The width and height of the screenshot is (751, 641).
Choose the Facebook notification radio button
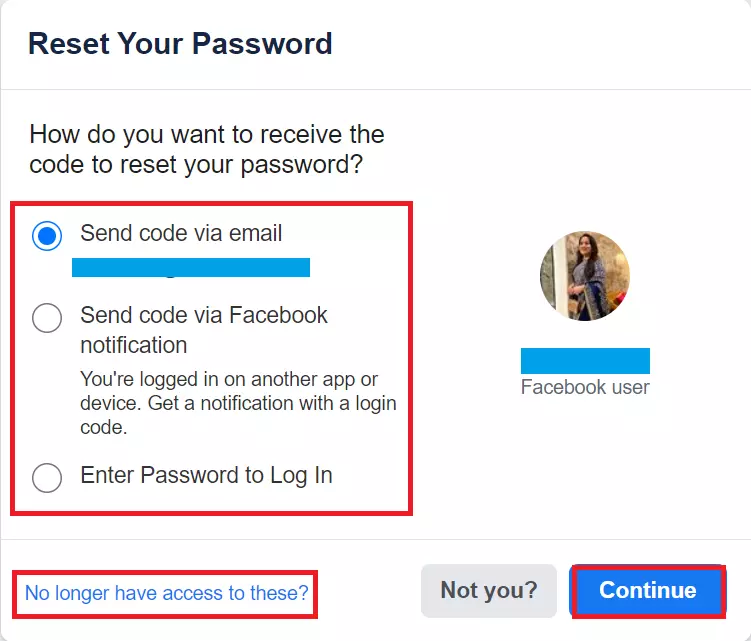[47, 318]
